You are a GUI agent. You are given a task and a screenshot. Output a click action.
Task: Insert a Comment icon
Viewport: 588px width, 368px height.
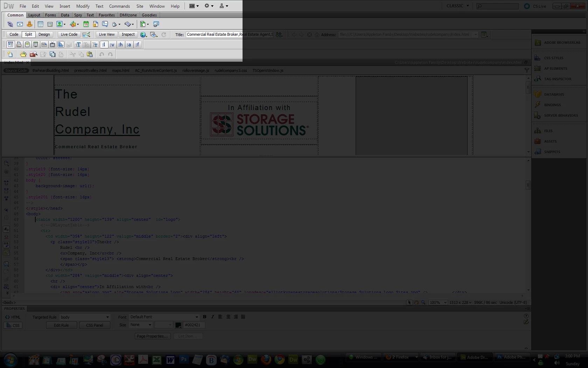coord(105,24)
